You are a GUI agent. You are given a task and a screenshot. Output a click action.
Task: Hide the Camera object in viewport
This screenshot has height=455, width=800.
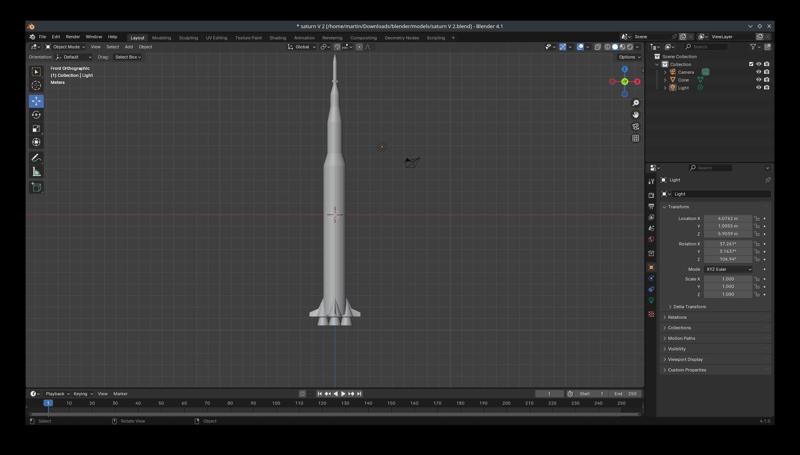[x=758, y=72]
